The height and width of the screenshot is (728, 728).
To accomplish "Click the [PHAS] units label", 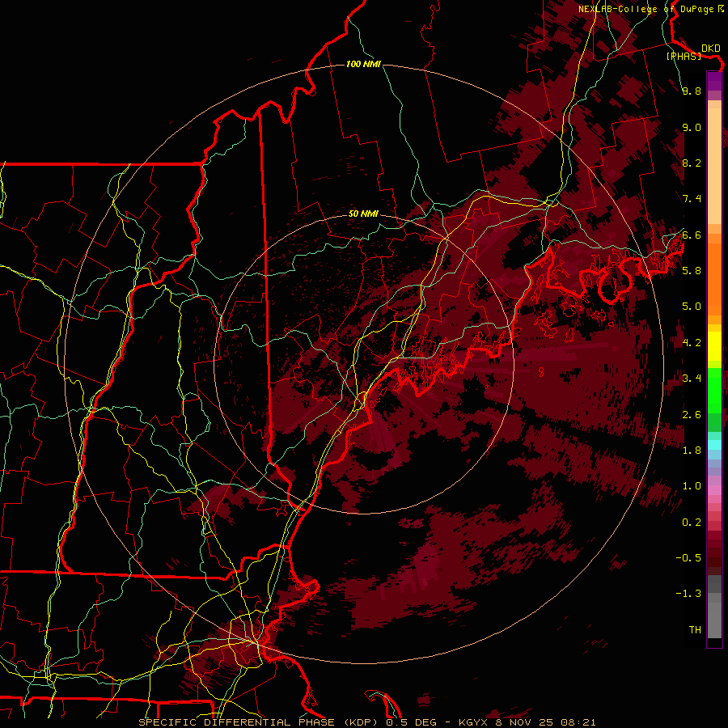I will point(684,56).
